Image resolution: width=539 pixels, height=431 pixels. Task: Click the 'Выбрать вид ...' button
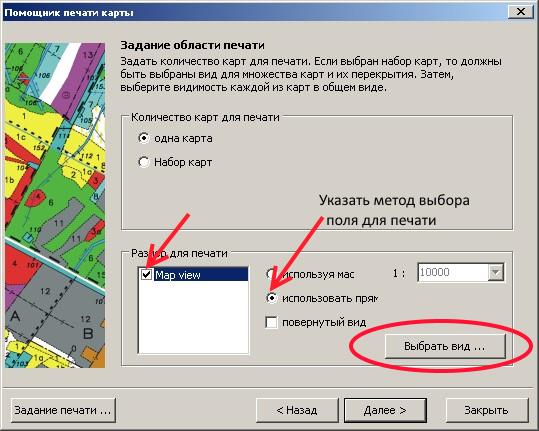[445, 346]
